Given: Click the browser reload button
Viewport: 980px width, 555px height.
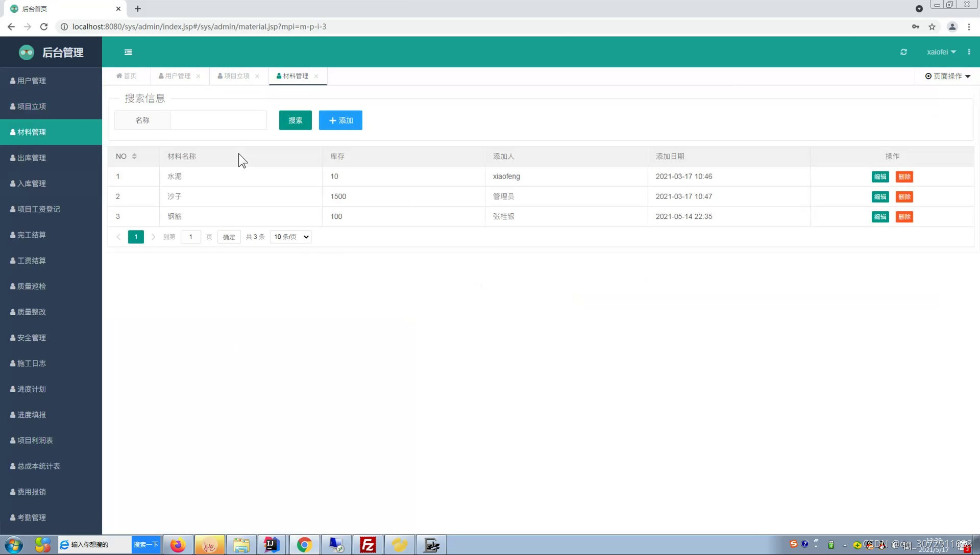Looking at the screenshot, I should click(x=44, y=27).
